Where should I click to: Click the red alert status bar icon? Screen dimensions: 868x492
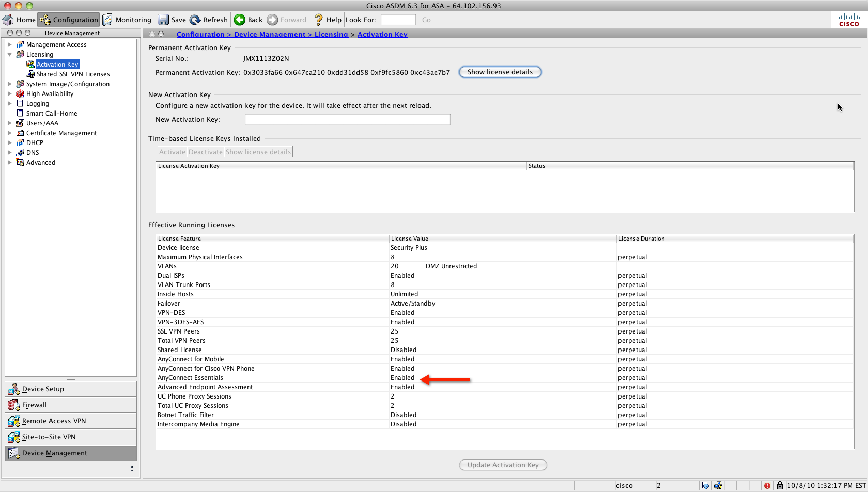767,486
